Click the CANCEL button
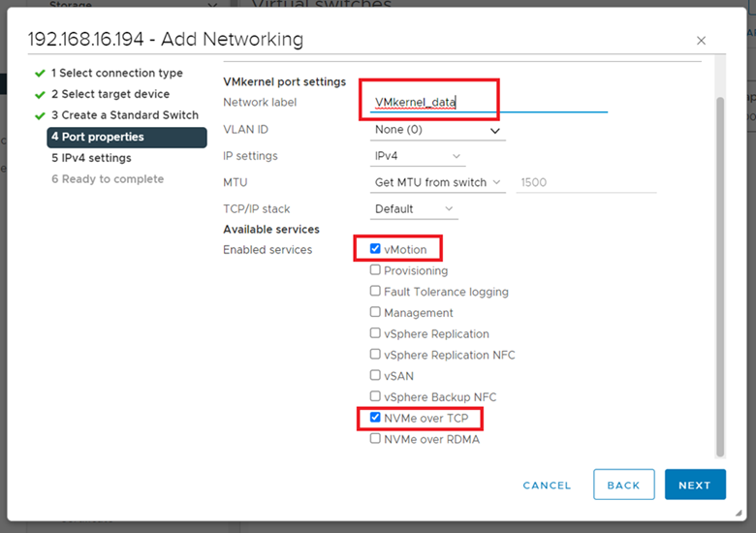Screen dimensions: 756x533 547,486
